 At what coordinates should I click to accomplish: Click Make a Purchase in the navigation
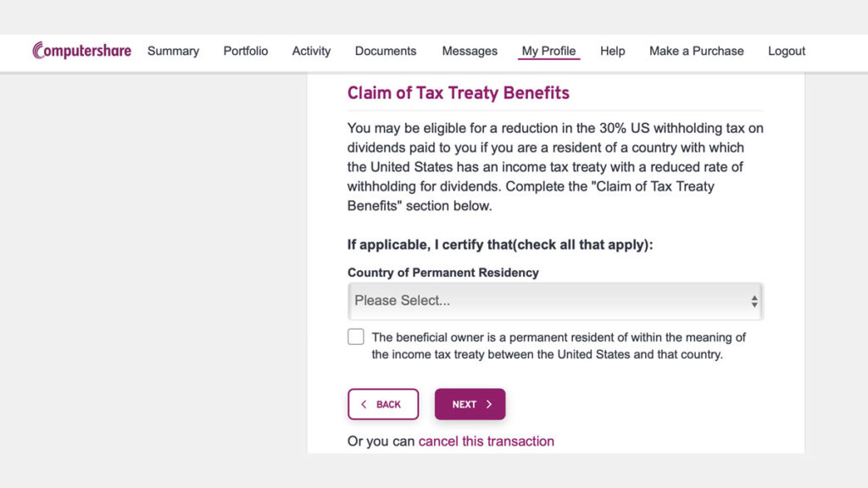697,51
